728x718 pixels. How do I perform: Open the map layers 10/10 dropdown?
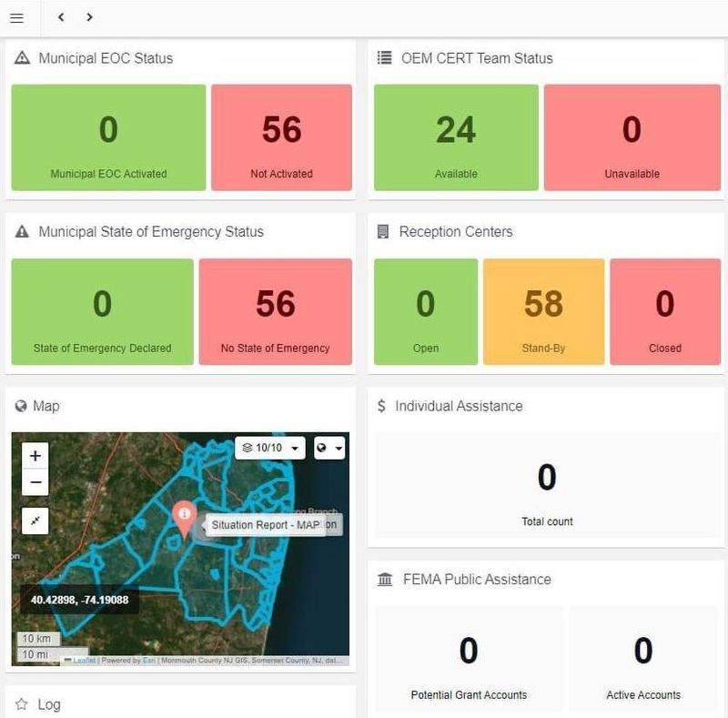[x=271, y=448]
